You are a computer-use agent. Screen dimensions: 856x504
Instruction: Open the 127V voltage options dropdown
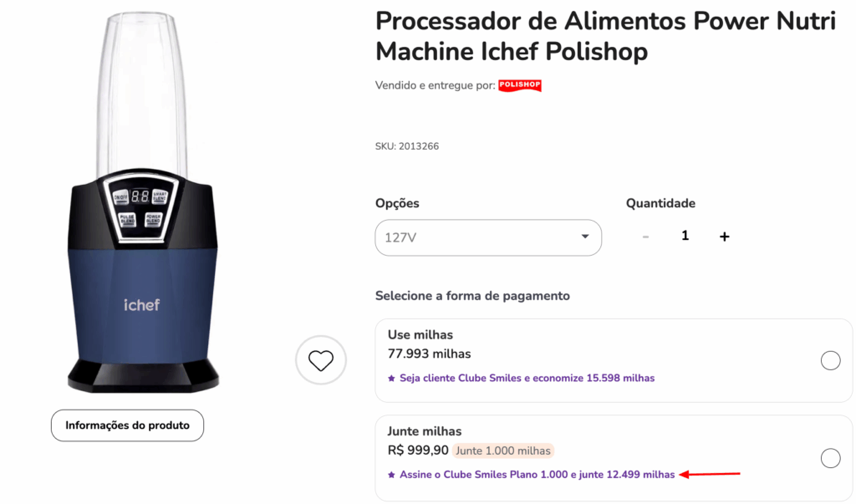tap(487, 237)
